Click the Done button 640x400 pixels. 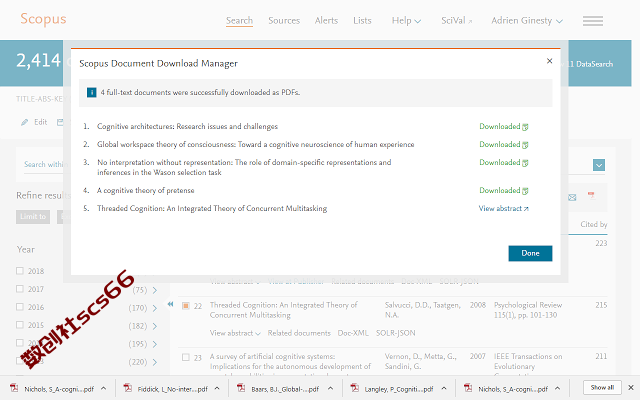tap(530, 253)
